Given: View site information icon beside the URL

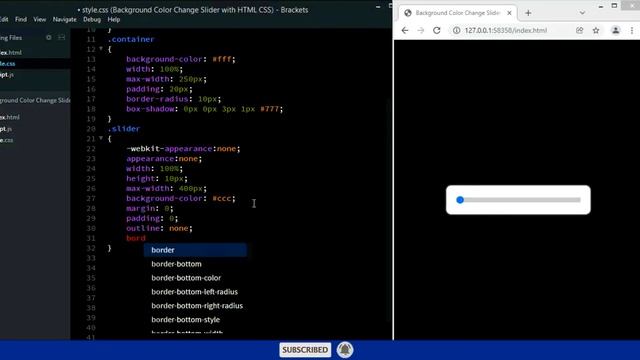Looking at the screenshot, I should coord(456,30).
